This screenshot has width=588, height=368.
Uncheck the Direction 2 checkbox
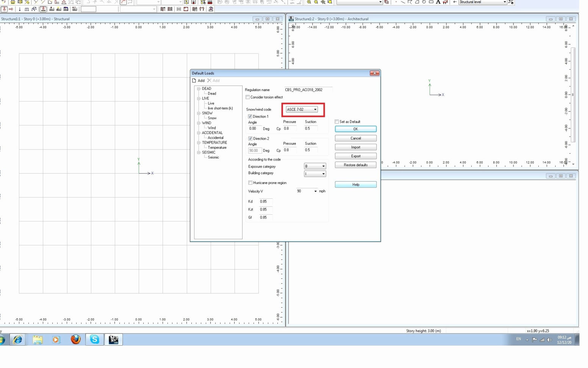pyautogui.click(x=250, y=138)
